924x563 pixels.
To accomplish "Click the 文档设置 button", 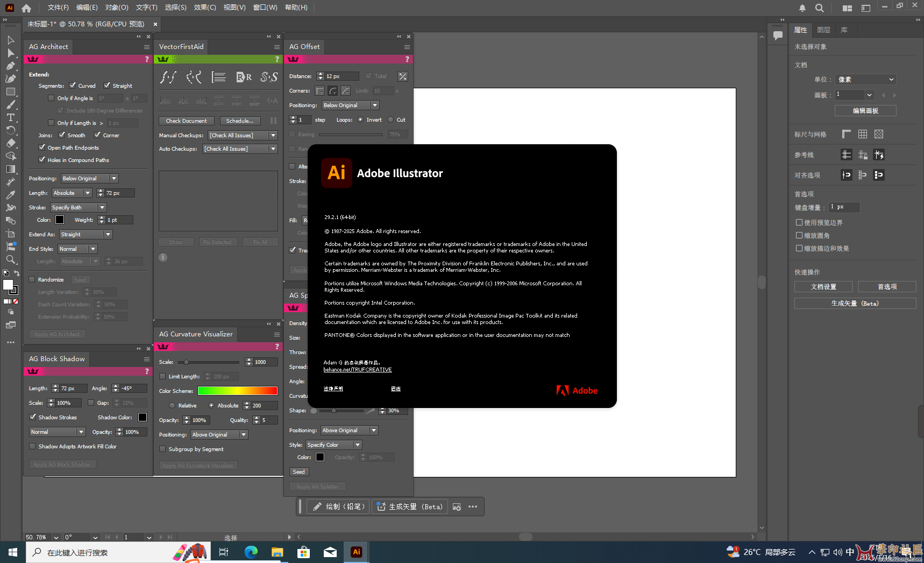I will pyautogui.click(x=823, y=287).
